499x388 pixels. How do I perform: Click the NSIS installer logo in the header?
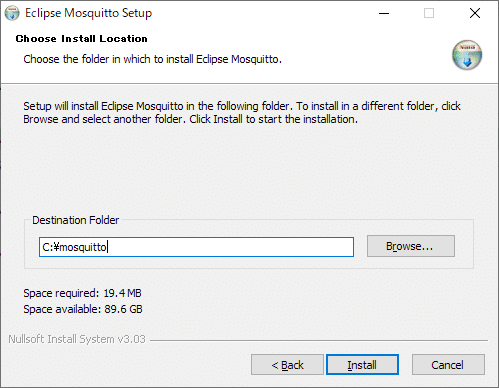467,55
